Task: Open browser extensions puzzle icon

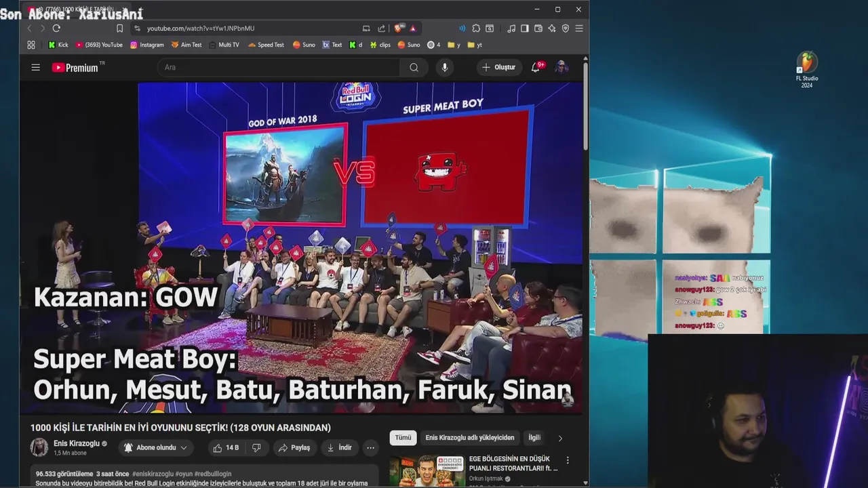Action: (476, 28)
